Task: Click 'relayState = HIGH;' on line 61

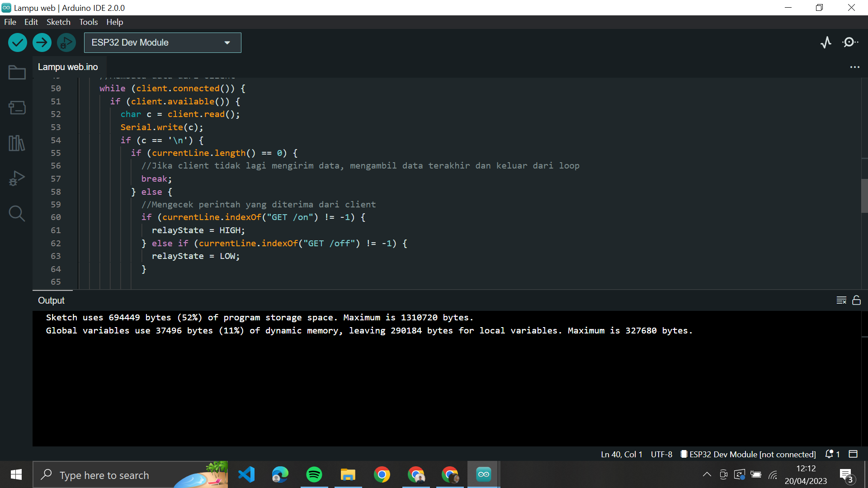Action: pos(198,230)
